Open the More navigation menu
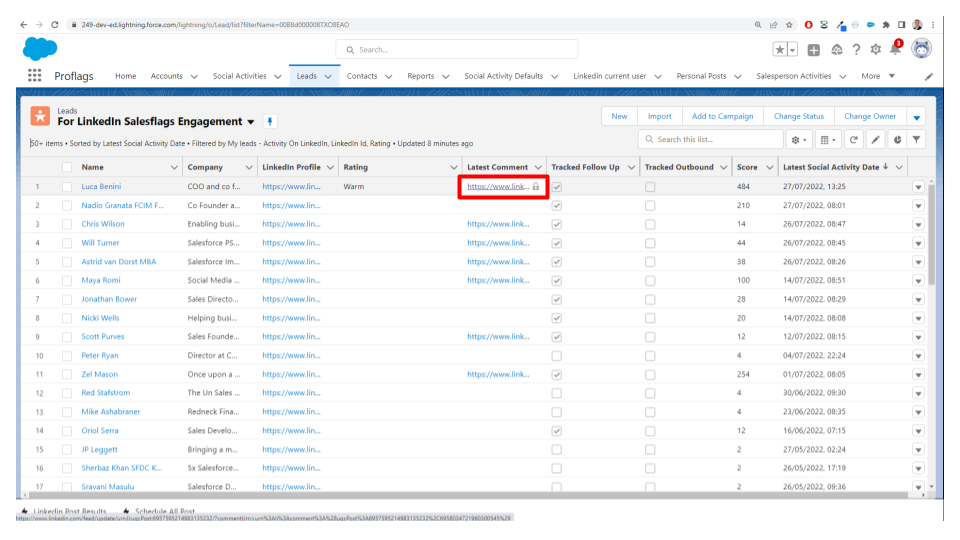The width and height of the screenshot is (960, 540). click(878, 76)
